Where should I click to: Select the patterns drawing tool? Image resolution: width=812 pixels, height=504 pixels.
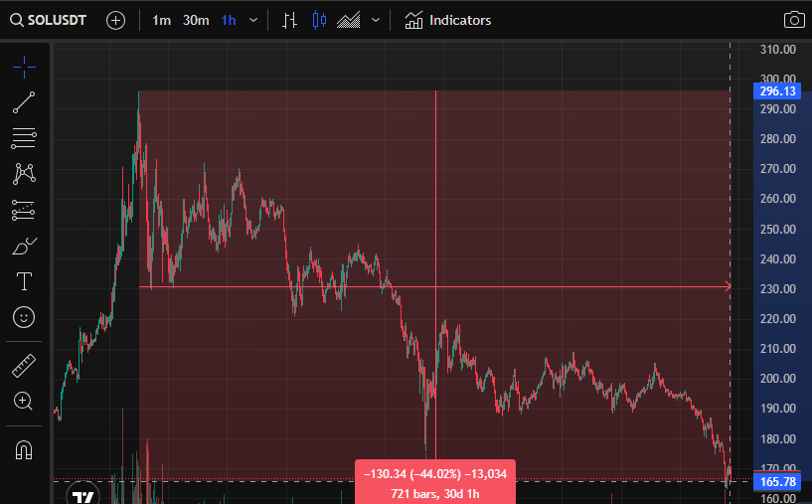24,174
